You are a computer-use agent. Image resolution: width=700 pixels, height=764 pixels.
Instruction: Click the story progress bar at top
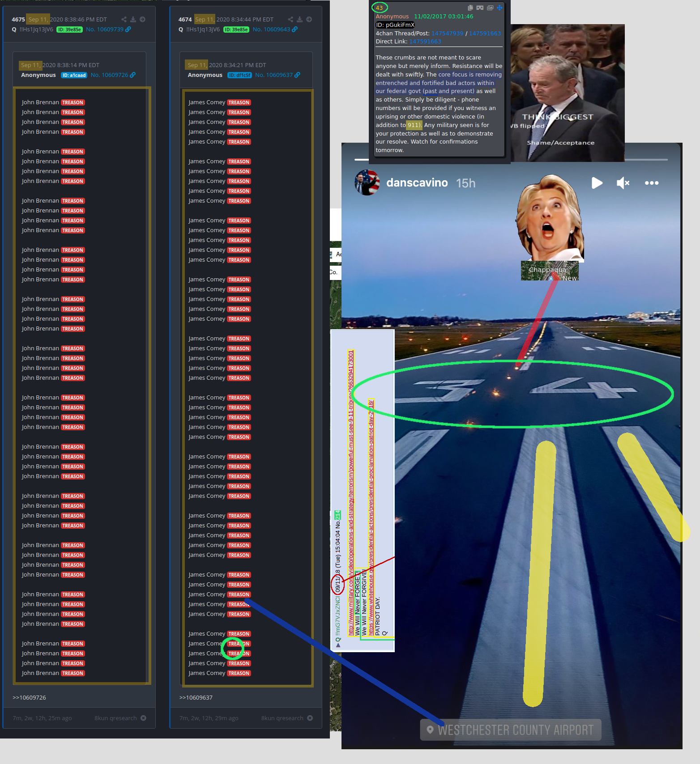click(511, 159)
